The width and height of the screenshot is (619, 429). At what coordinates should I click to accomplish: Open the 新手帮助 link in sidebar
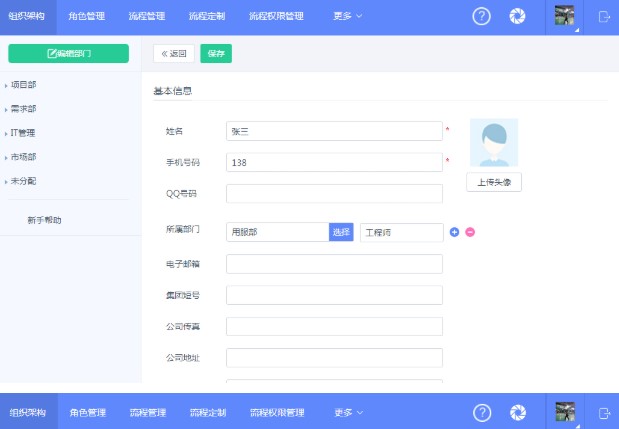[44, 220]
